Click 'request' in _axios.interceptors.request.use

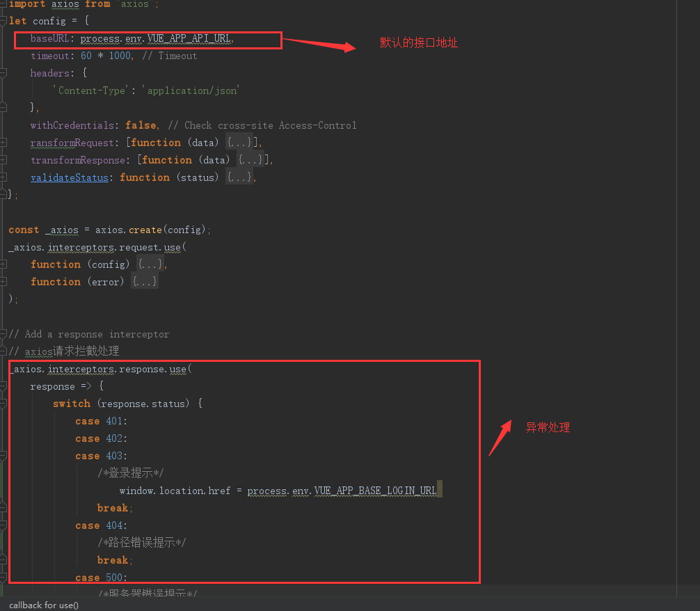click(139, 248)
